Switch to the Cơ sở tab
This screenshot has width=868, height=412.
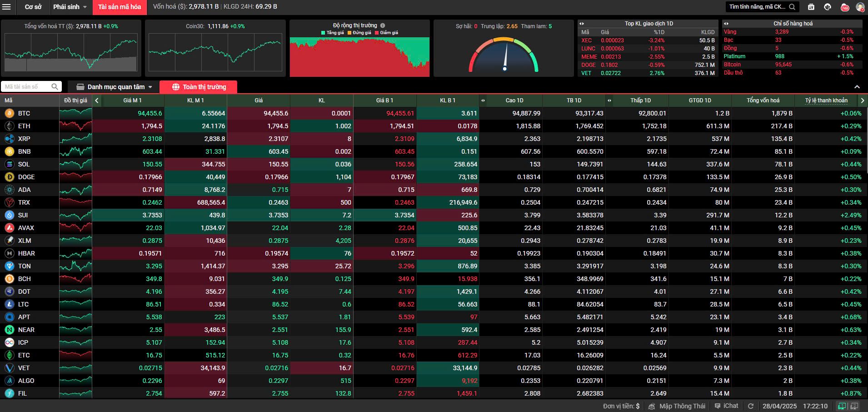click(x=33, y=7)
